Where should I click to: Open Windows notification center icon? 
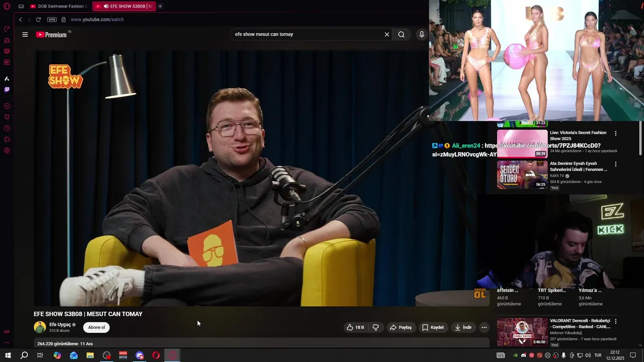(x=633, y=355)
